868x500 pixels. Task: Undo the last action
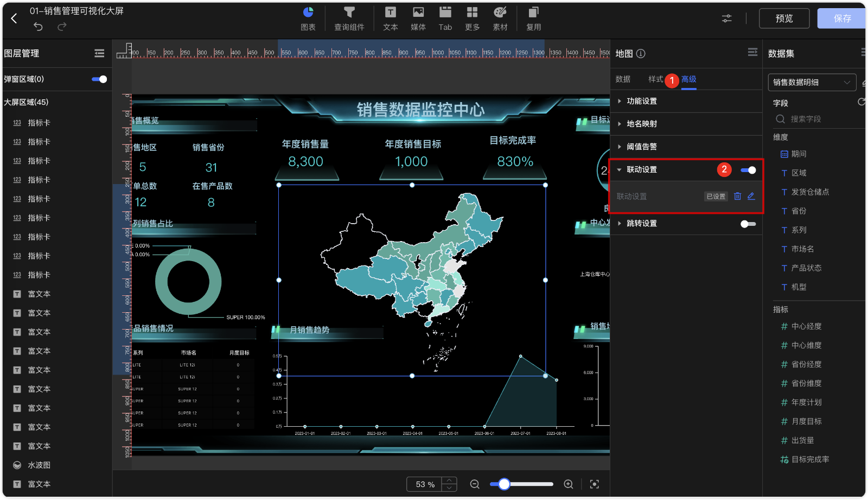tap(38, 26)
